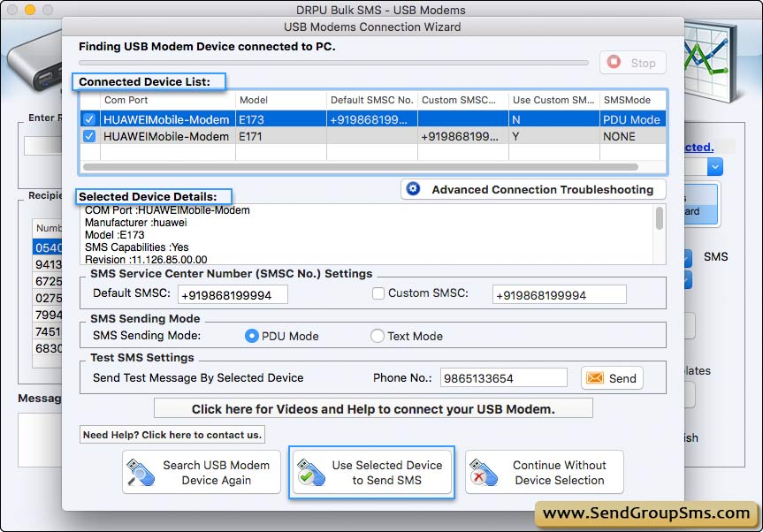Uncheck the E171 modem row checkbox
This screenshot has width=763, height=532.
pos(89,136)
